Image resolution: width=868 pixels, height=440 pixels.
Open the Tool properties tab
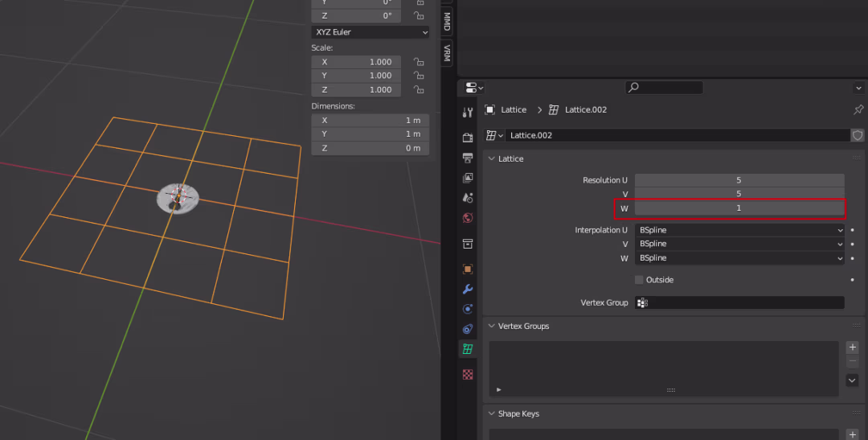468,113
